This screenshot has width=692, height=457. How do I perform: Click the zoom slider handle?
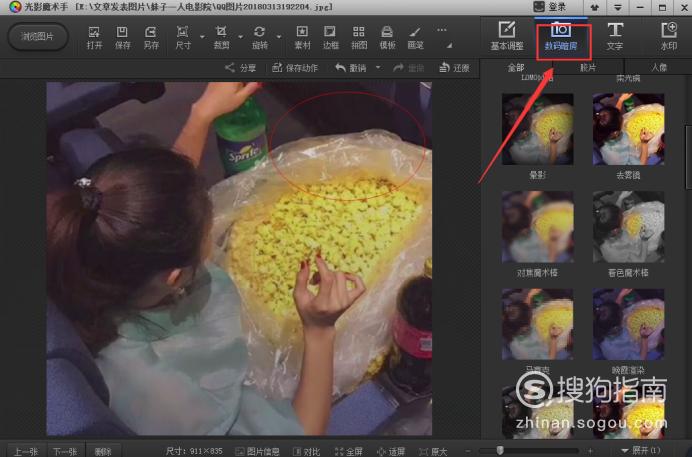pyautogui.click(x=500, y=450)
